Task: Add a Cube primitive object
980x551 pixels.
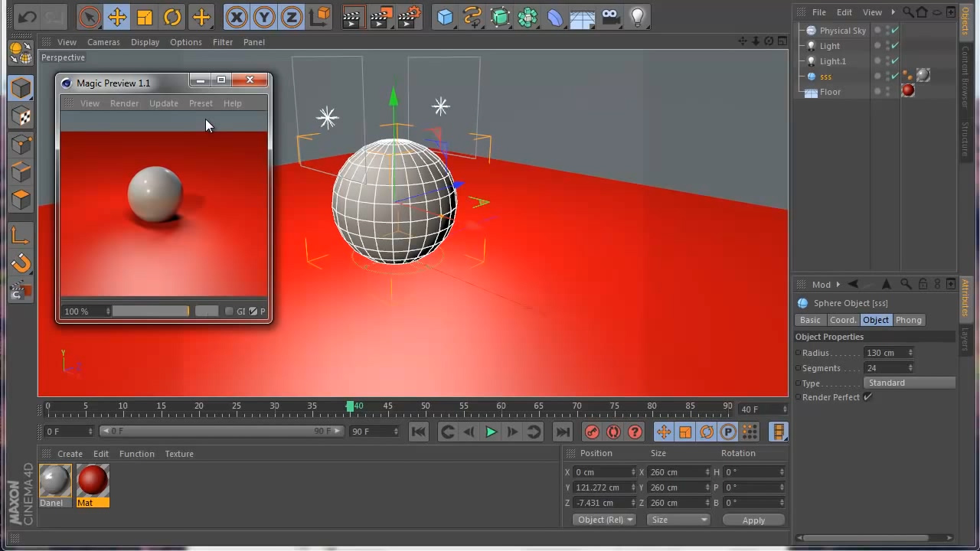Action: pyautogui.click(x=445, y=17)
